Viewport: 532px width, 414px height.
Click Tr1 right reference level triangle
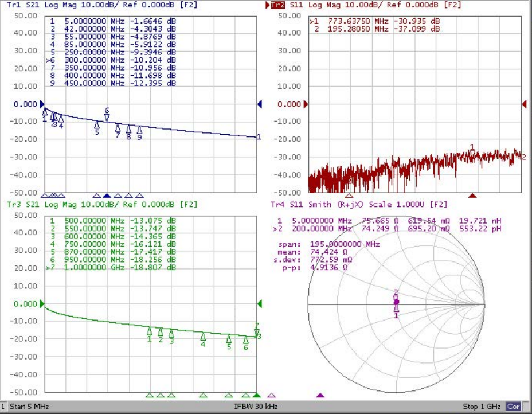[x=260, y=104]
